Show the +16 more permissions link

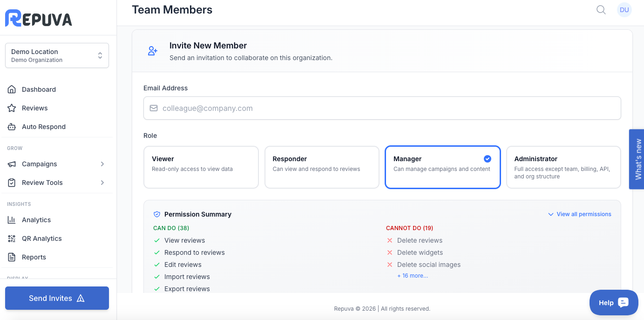[412, 276]
